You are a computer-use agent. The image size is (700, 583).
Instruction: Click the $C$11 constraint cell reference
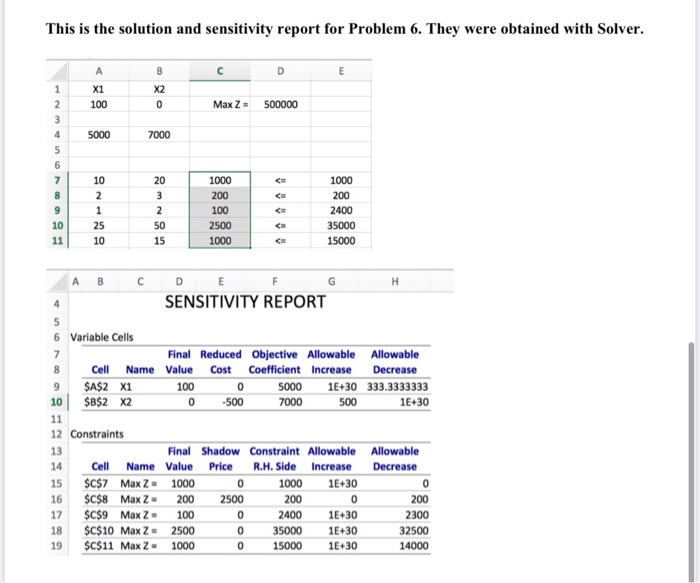click(x=98, y=546)
